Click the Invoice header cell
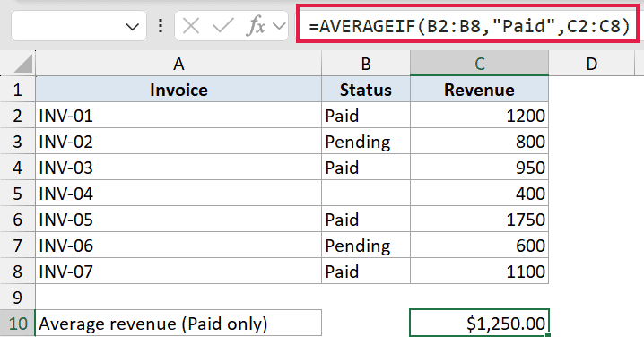The image size is (644, 337). 178,90
